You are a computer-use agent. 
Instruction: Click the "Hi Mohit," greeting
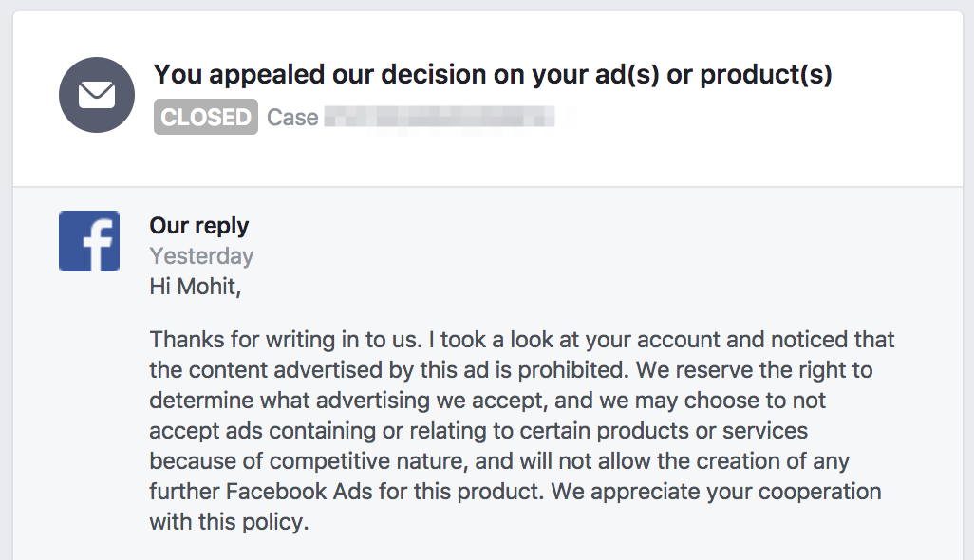pos(196,286)
